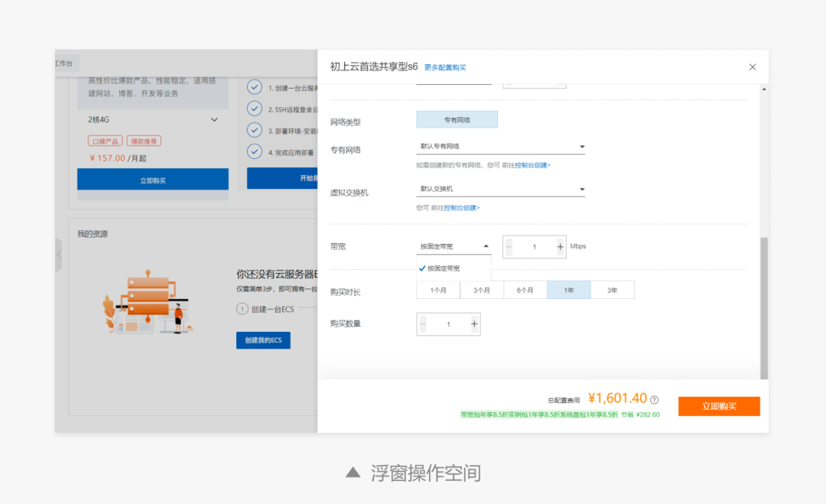Select 专有网络 network type
The image size is (826, 504).
[x=457, y=119]
